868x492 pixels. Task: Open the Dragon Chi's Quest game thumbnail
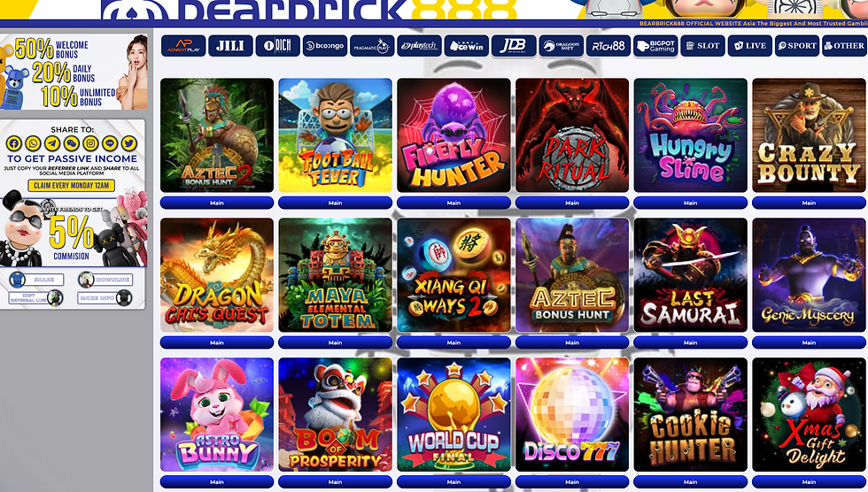217,274
